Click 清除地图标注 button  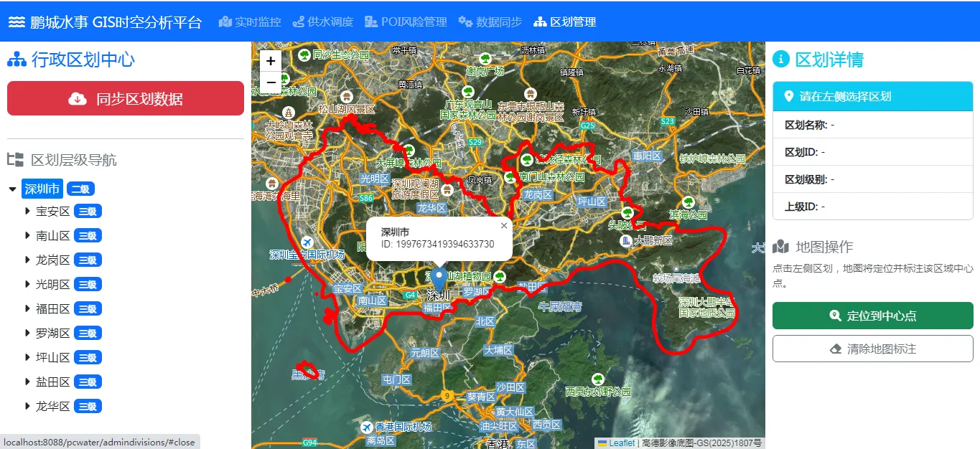click(x=872, y=349)
